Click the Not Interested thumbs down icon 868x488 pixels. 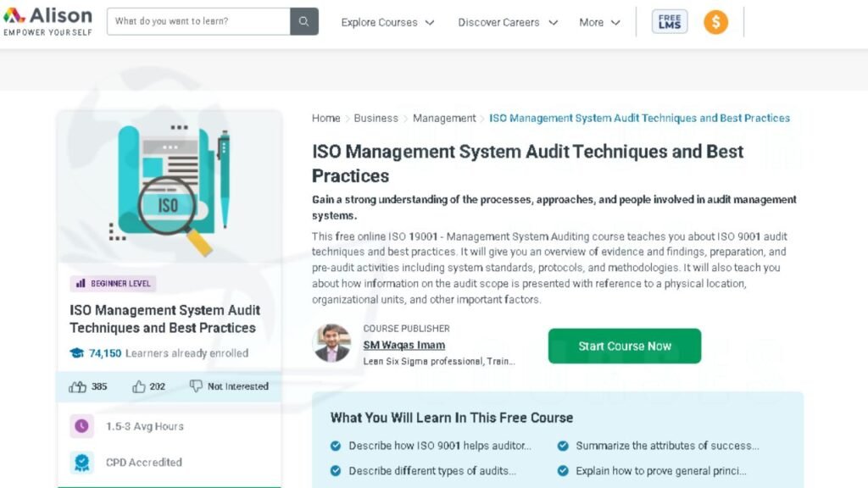point(196,386)
